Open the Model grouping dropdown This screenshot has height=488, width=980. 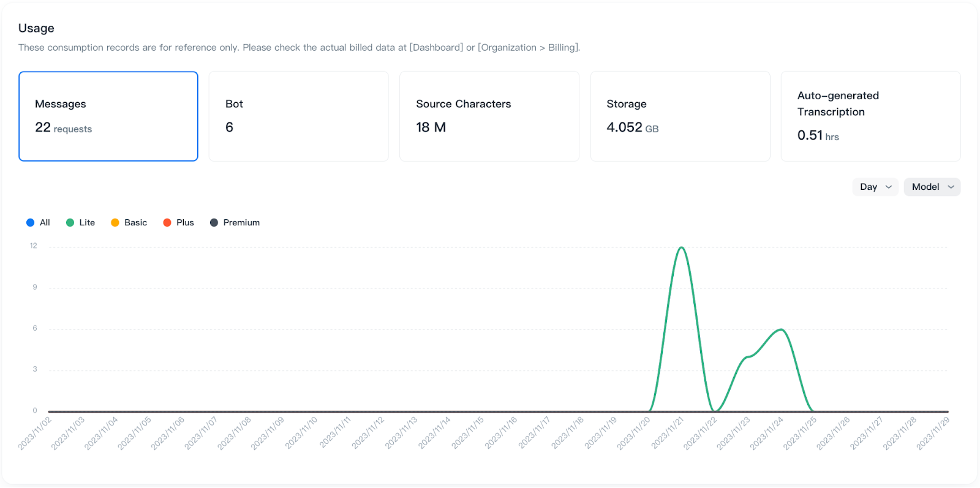pyautogui.click(x=931, y=187)
